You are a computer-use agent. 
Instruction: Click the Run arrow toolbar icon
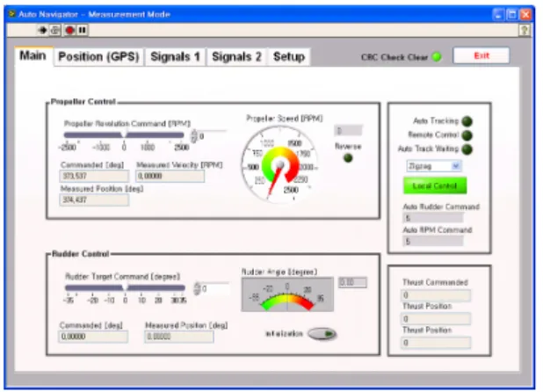(x=42, y=30)
